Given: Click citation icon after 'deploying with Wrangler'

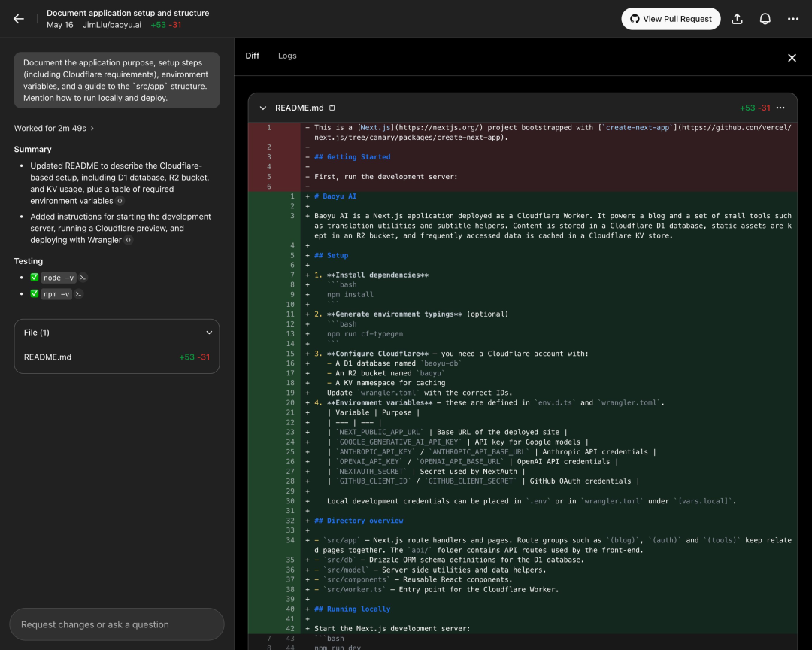Looking at the screenshot, I should [x=129, y=240].
